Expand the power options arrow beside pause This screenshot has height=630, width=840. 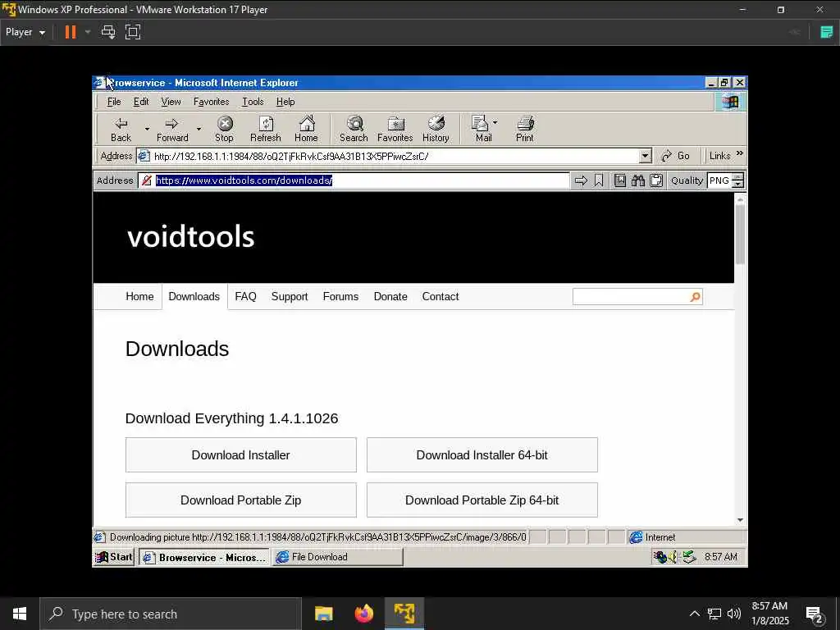(88, 32)
